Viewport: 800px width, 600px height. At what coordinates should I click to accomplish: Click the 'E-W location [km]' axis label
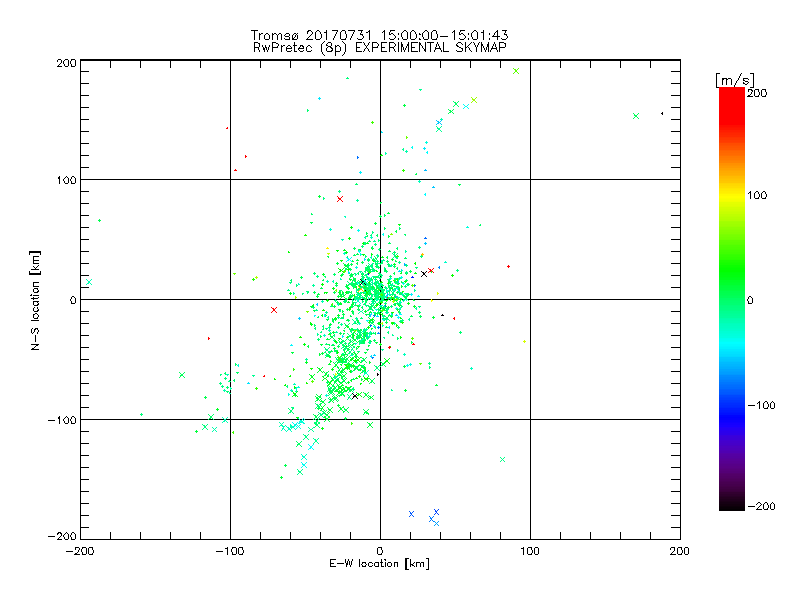pyautogui.click(x=379, y=564)
